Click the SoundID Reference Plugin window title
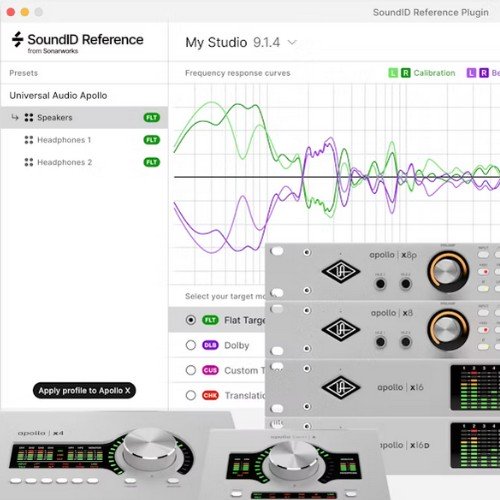The image size is (500, 500). coord(431,13)
